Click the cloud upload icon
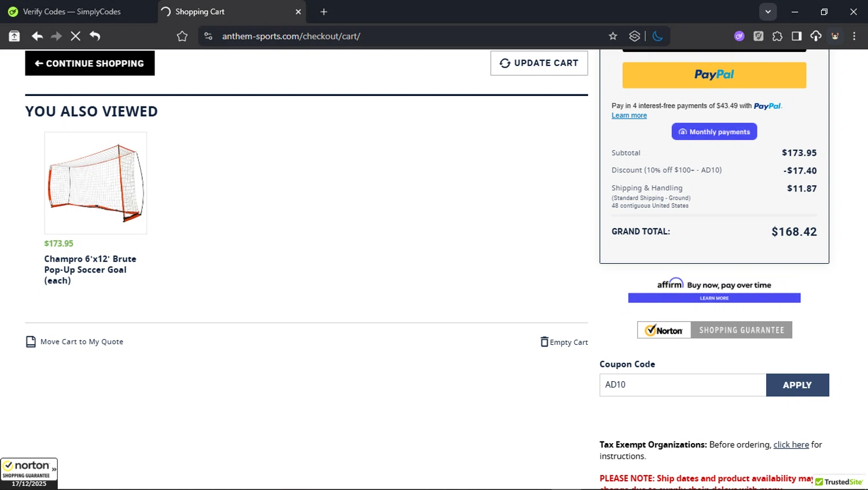Image resolution: width=868 pixels, height=490 pixels. coord(816,36)
